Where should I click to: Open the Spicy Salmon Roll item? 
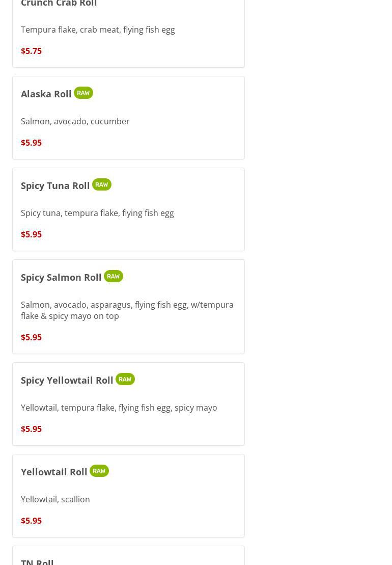pyautogui.click(x=61, y=277)
